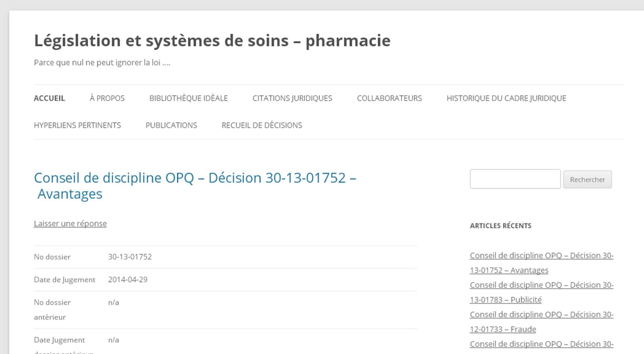The image size is (644, 354).
Task: Open the Collaborateurs page
Action: 389,98
